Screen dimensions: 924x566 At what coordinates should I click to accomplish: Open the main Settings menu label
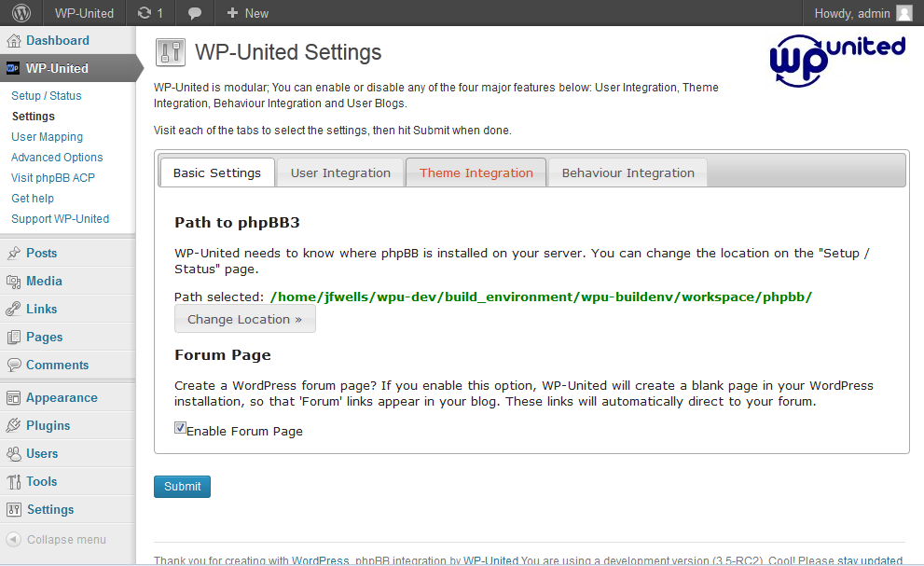pos(50,509)
